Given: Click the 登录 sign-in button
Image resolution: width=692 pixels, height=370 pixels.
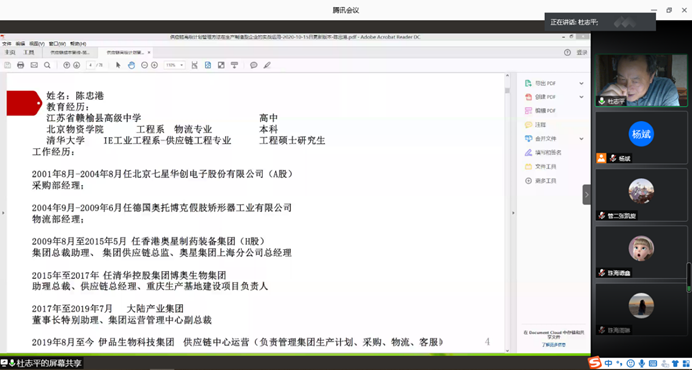Looking at the screenshot, I should [x=582, y=53].
